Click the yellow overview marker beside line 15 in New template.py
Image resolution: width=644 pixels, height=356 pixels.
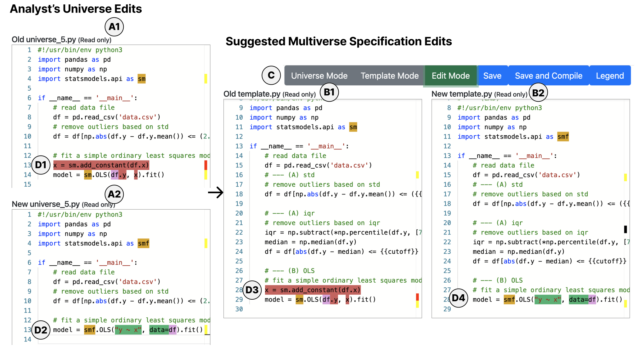click(625, 178)
